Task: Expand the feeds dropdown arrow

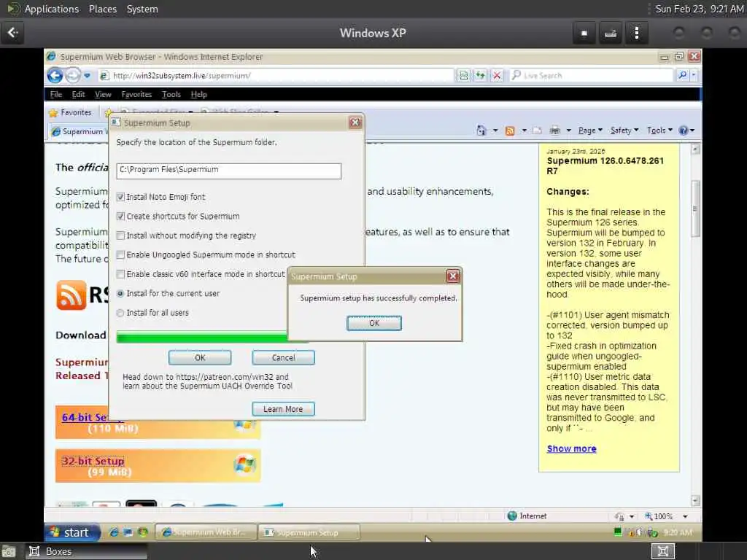Action: [524, 131]
